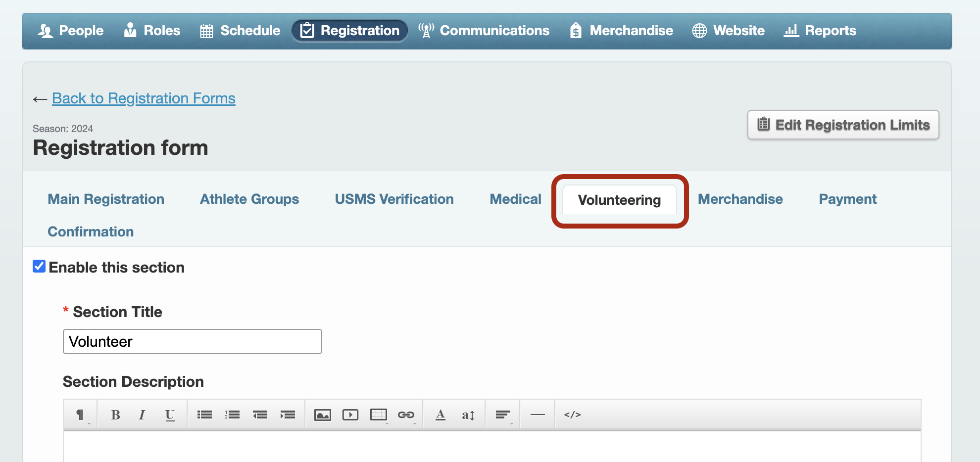Switch to HTML code view
This screenshot has height=462, width=980.
tap(572, 415)
